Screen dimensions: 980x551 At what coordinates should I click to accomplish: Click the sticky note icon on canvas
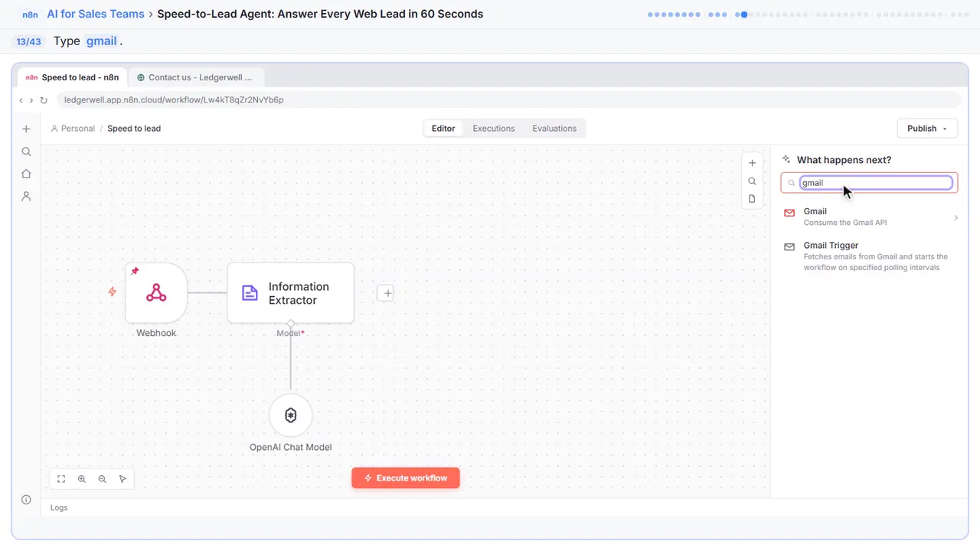[x=752, y=199]
